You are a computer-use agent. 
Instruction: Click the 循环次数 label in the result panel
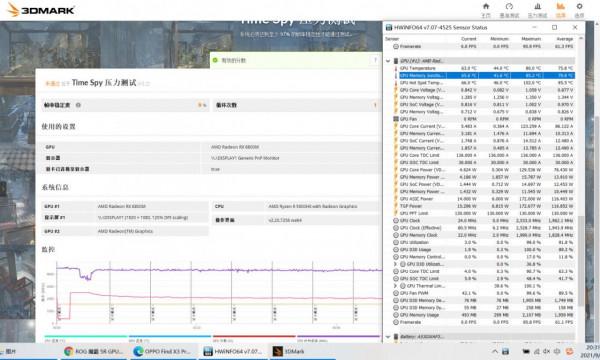(226, 105)
